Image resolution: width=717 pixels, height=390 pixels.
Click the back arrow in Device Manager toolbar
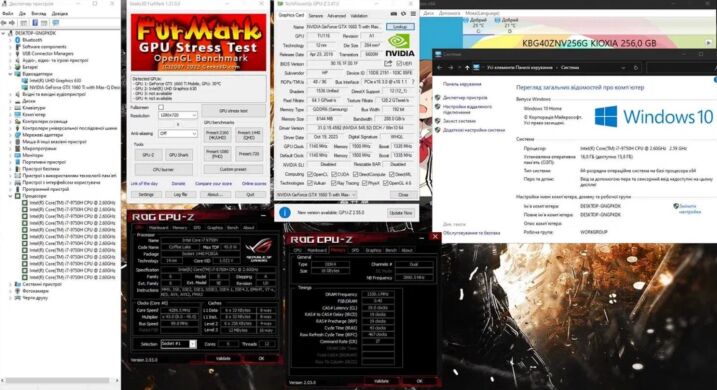pos(5,22)
